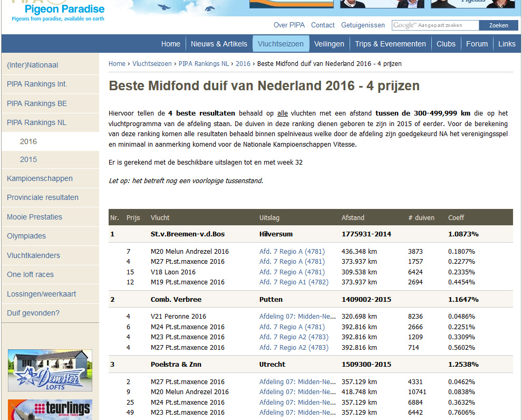Open the Veilingen menu

(x=329, y=44)
